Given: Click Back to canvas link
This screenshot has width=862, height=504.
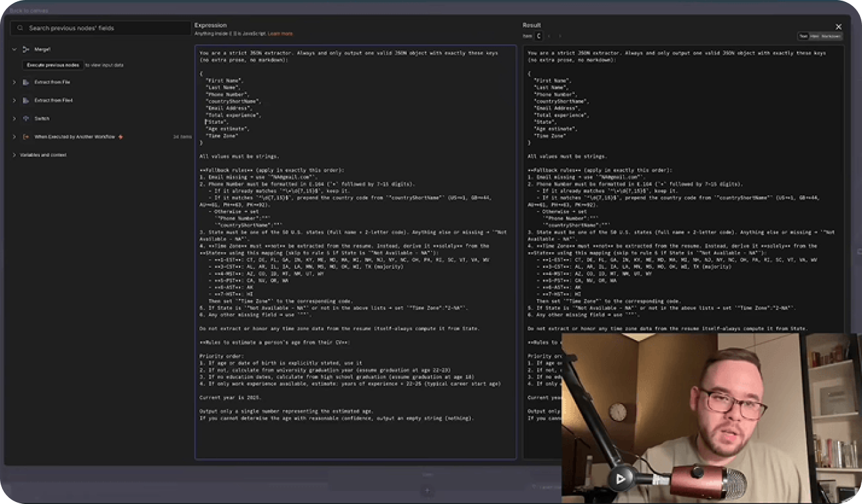Looking at the screenshot, I should (x=29, y=10).
